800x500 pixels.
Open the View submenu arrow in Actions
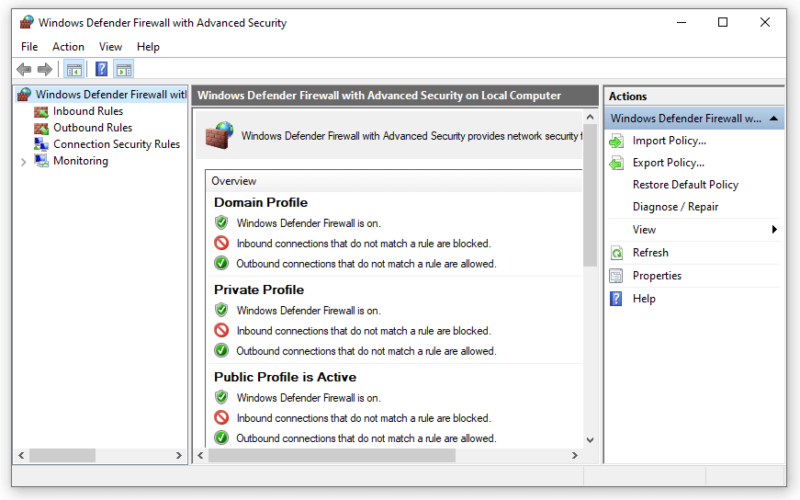(x=774, y=230)
